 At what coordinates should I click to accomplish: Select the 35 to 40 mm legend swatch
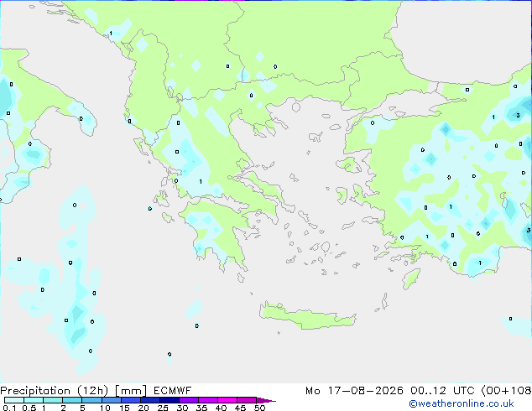208,400
